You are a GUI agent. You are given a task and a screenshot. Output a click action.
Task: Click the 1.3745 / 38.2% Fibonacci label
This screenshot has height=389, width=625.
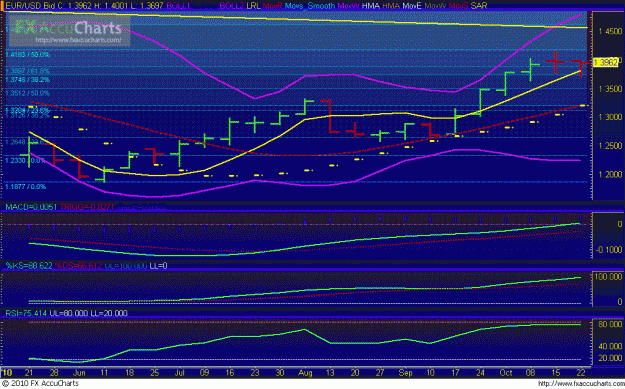pyautogui.click(x=28, y=80)
